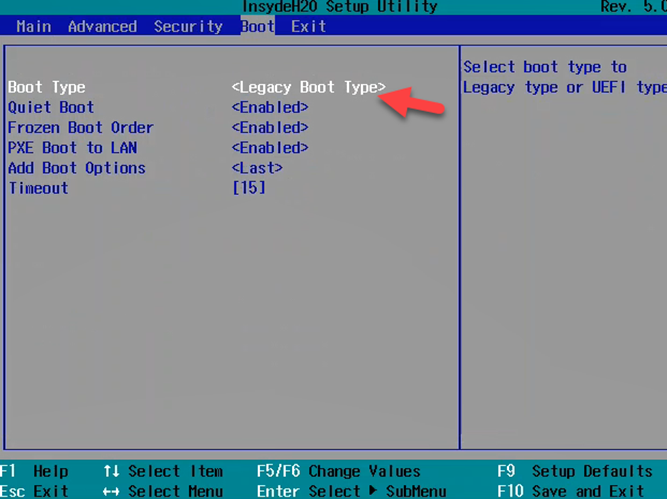Open the Security tab
This screenshot has width=667, height=499.
click(188, 26)
